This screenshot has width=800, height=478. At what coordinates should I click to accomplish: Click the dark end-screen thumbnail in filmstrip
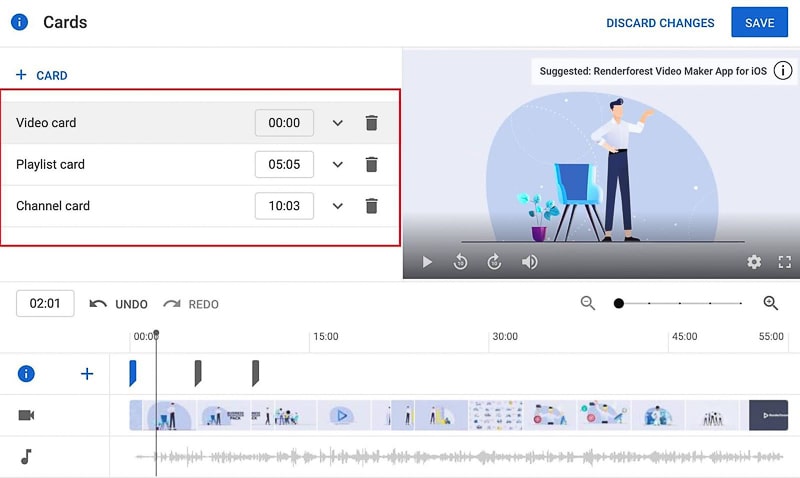768,415
